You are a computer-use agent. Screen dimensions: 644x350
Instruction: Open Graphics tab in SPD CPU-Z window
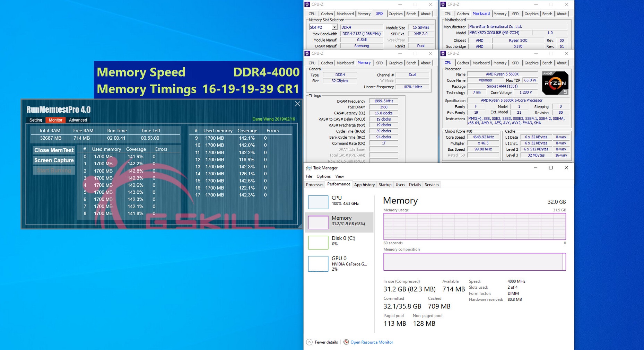[x=395, y=14]
